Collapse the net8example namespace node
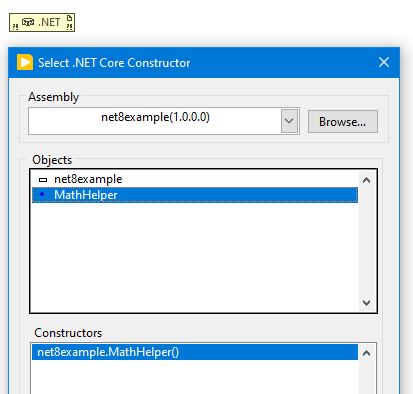Image resolution: width=413 pixels, height=394 pixels. (43, 180)
